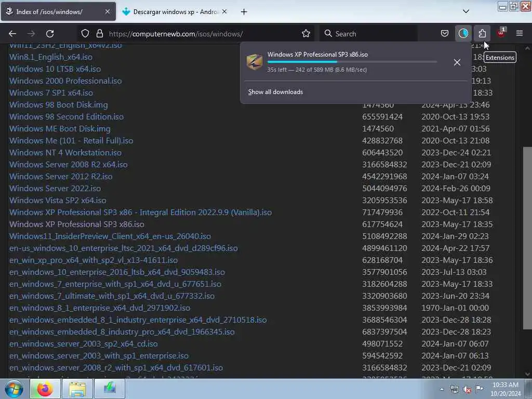Screen dimensions: 532x399
Task: Download Windows Me (101 - Retail Full).iso
Action: pyautogui.click(x=71, y=140)
